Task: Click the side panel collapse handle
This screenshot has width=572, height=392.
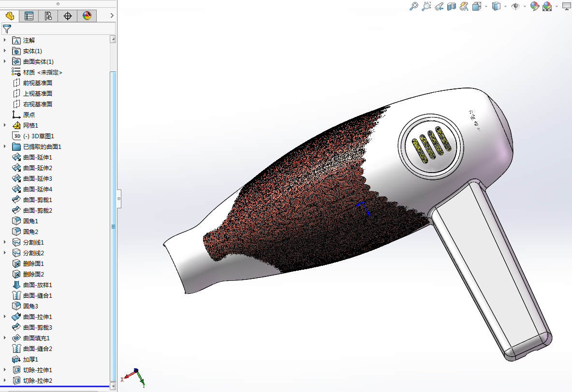Action: tap(119, 199)
